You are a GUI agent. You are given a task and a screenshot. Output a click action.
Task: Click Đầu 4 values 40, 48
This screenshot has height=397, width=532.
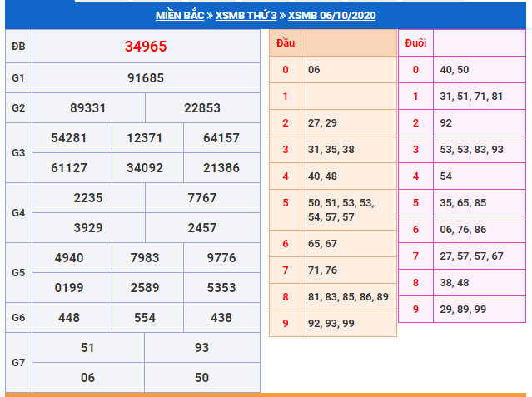click(322, 176)
